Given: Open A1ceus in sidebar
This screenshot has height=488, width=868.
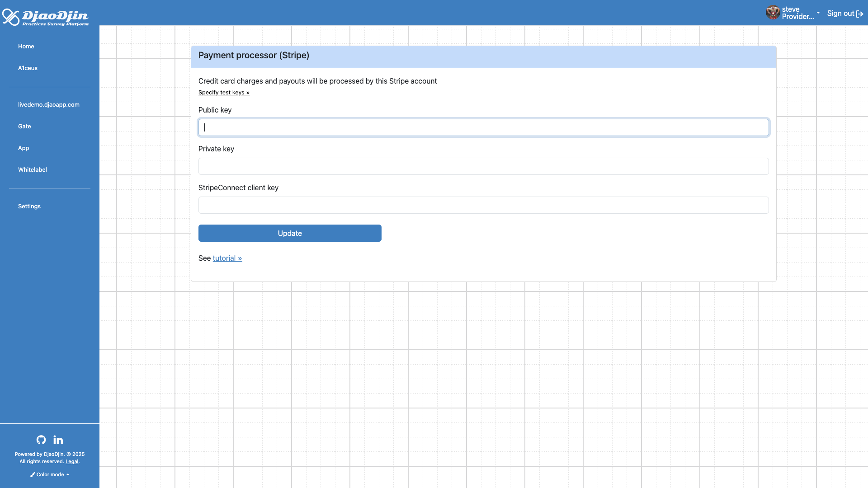Looking at the screenshot, I should 28,68.
